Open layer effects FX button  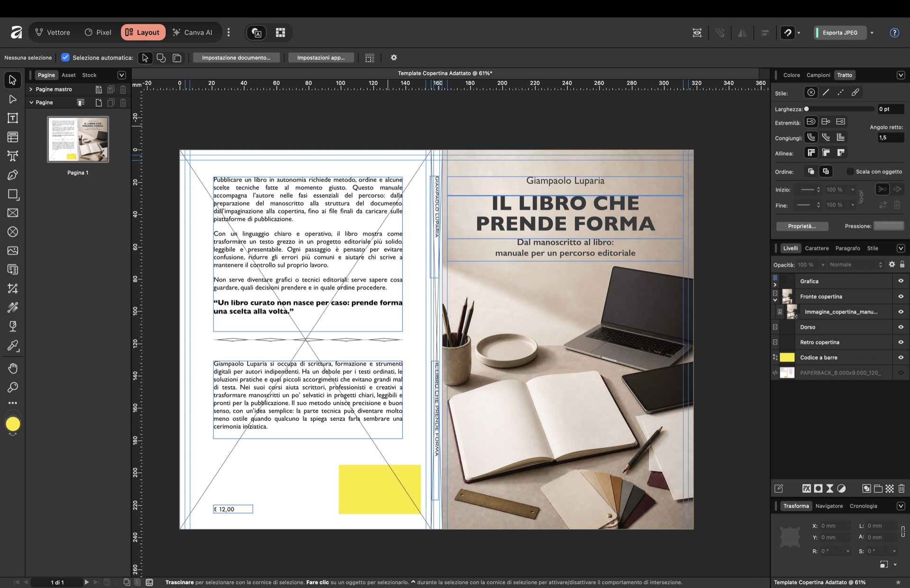tap(806, 488)
